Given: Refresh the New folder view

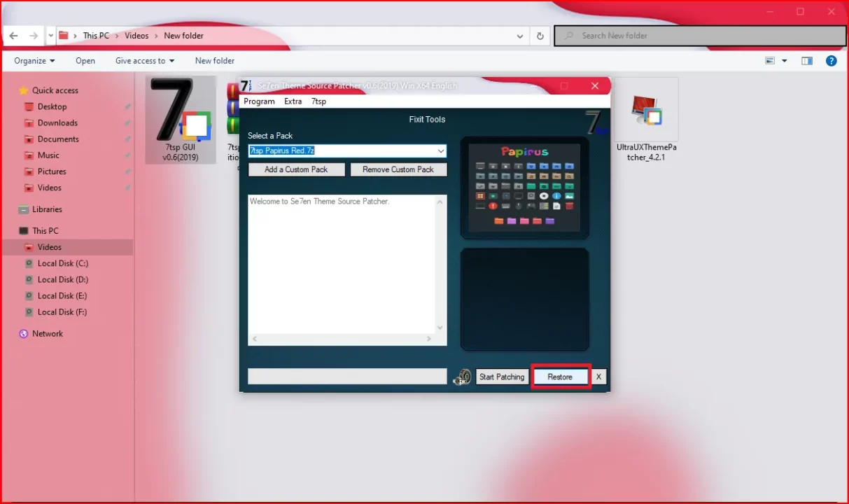Looking at the screenshot, I should (x=540, y=36).
